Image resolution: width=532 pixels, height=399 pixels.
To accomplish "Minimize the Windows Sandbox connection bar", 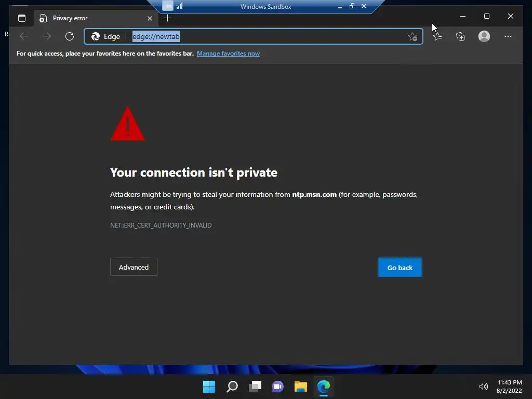I will (340, 6).
